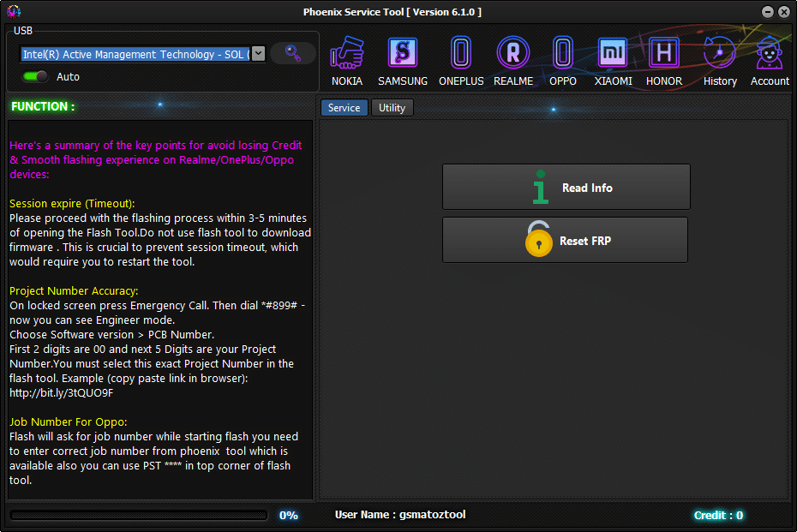Select the Service tab

[344, 107]
